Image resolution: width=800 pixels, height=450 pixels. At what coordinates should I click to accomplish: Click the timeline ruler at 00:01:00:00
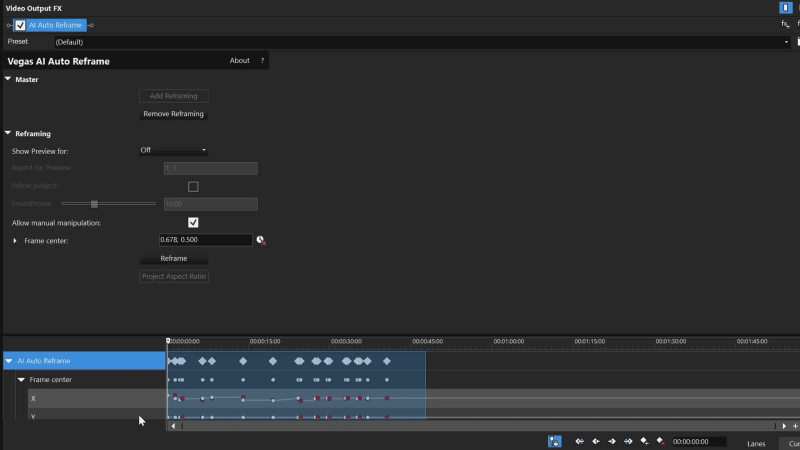pos(509,341)
